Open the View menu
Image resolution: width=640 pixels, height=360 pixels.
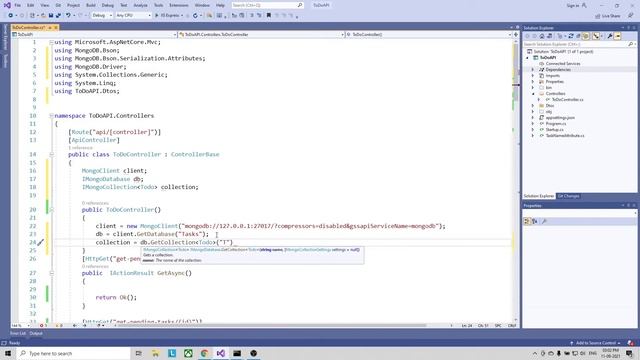(x=44, y=5)
